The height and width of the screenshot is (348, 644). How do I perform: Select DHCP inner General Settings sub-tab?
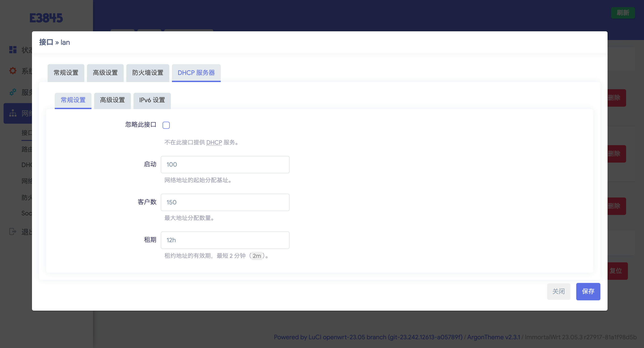pos(73,100)
